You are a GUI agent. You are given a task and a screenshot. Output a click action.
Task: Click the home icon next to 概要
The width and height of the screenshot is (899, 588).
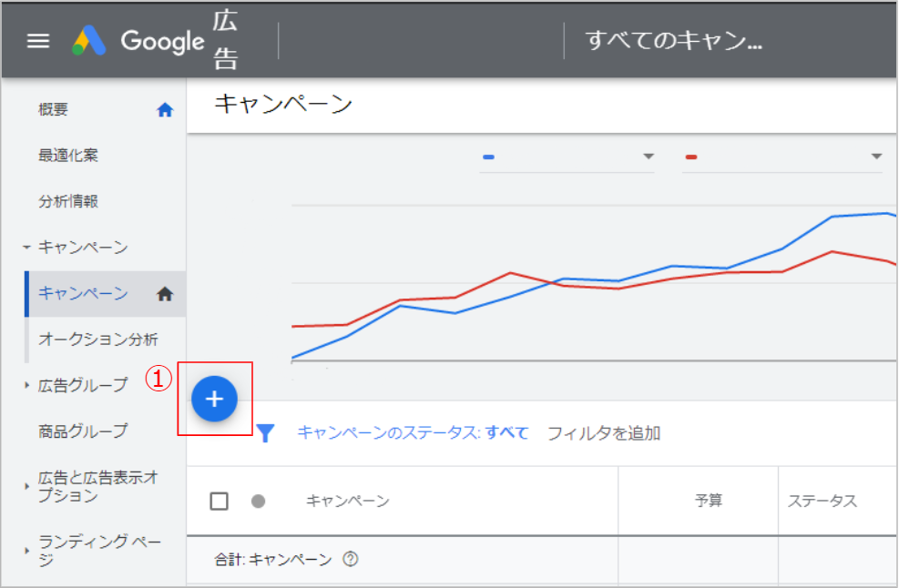click(x=165, y=110)
